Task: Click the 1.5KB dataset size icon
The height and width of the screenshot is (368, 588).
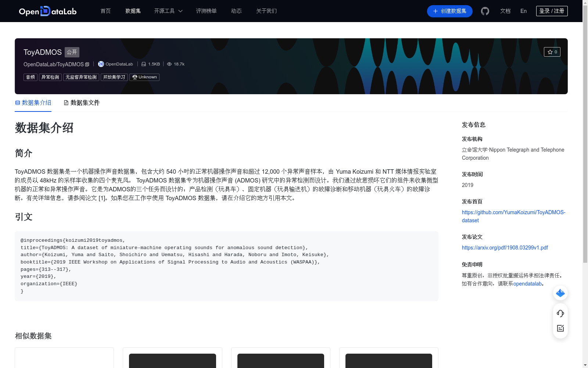Action: click(144, 64)
